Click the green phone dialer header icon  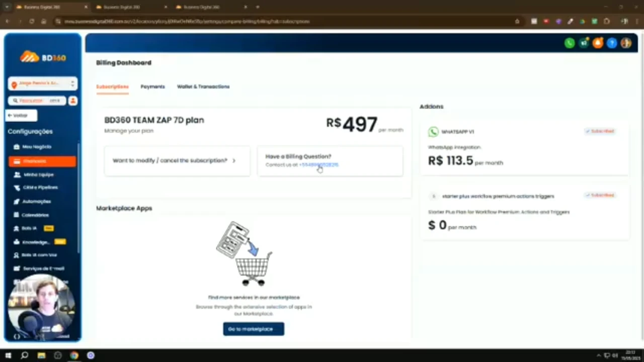570,43
